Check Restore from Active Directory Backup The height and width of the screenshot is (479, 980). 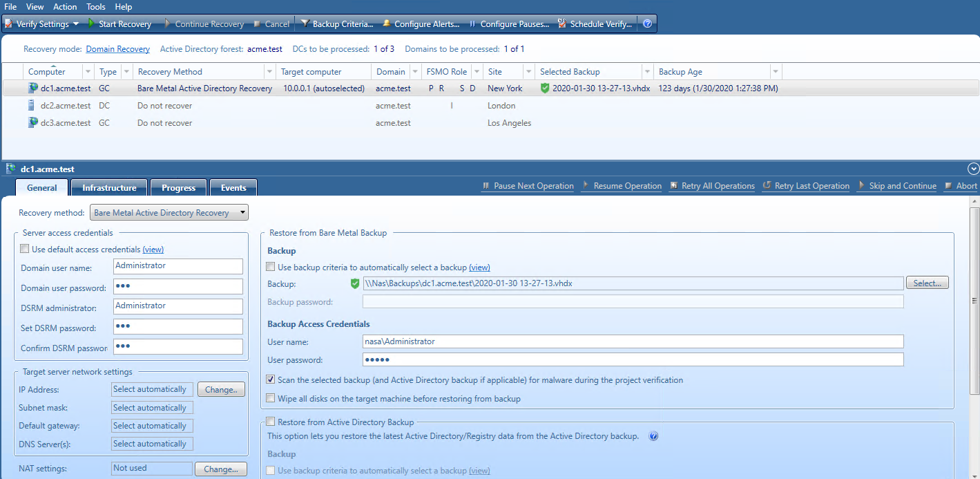[271, 422]
